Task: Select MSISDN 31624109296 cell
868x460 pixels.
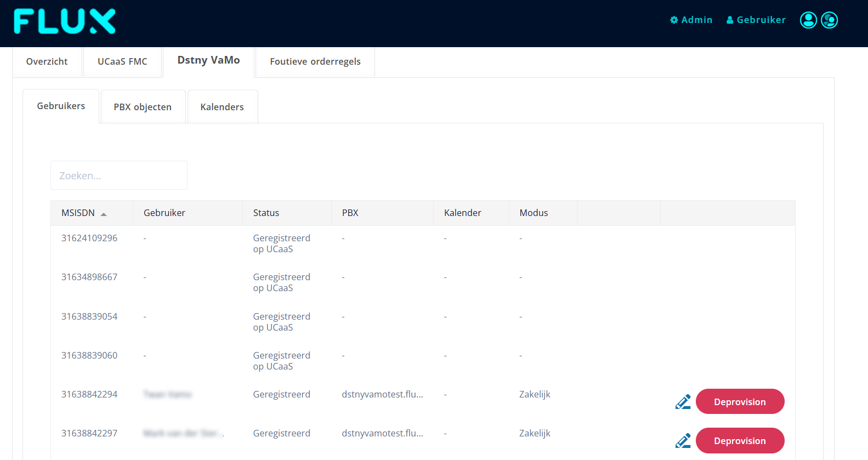Action: click(89, 238)
